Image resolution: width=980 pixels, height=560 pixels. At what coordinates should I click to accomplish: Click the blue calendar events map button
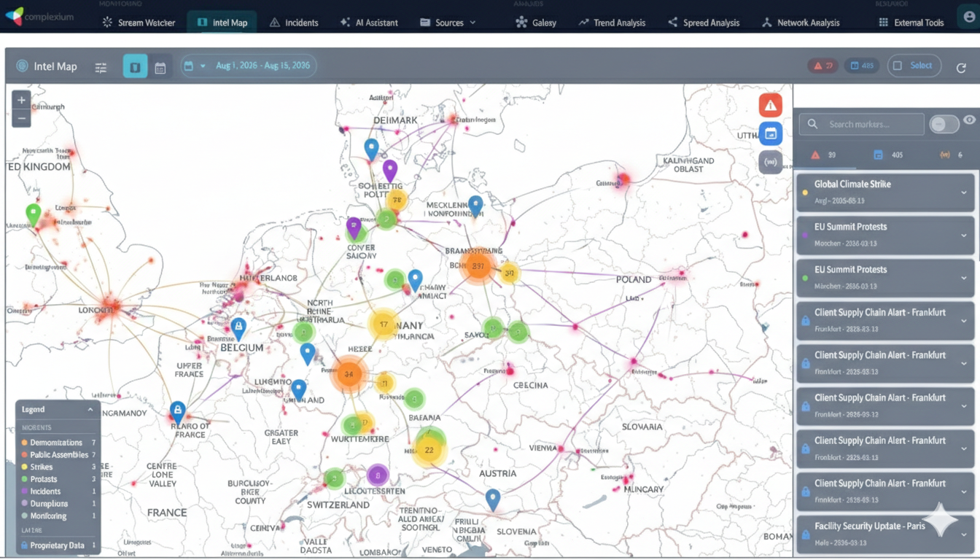click(x=770, y=133)
